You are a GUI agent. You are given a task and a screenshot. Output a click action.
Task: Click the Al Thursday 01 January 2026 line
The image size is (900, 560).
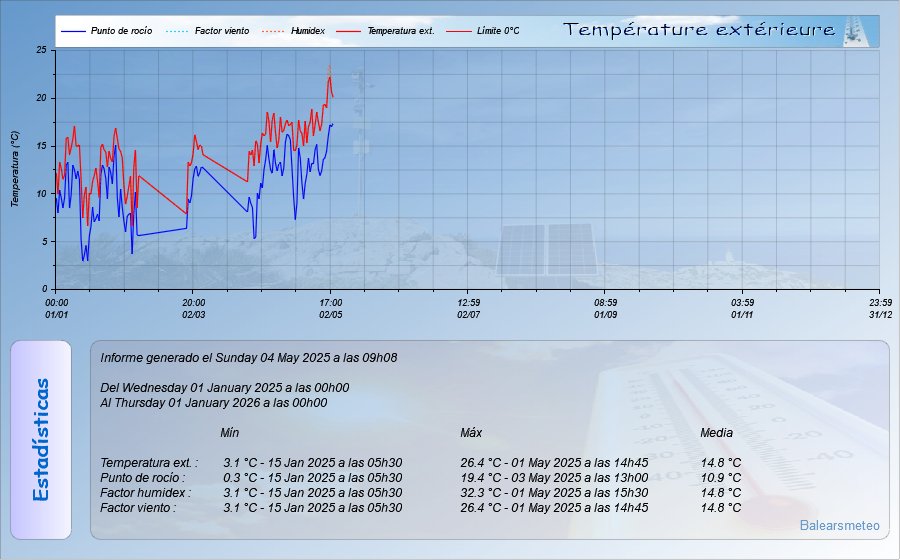[214, 403]
